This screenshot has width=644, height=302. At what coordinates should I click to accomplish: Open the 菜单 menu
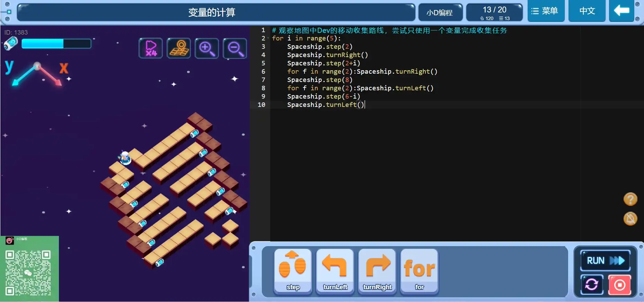[546, 11]
